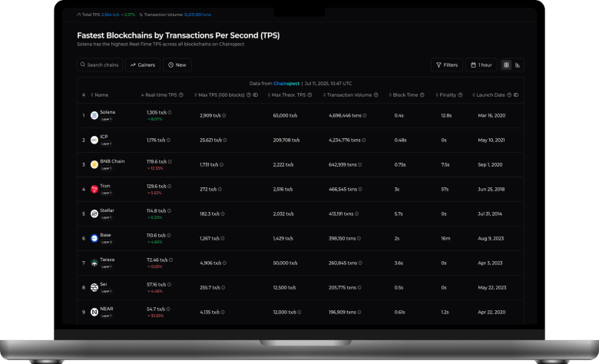Click the Sei chain logo
This screenshot has height=364, width=599.
tap(94, 288)
